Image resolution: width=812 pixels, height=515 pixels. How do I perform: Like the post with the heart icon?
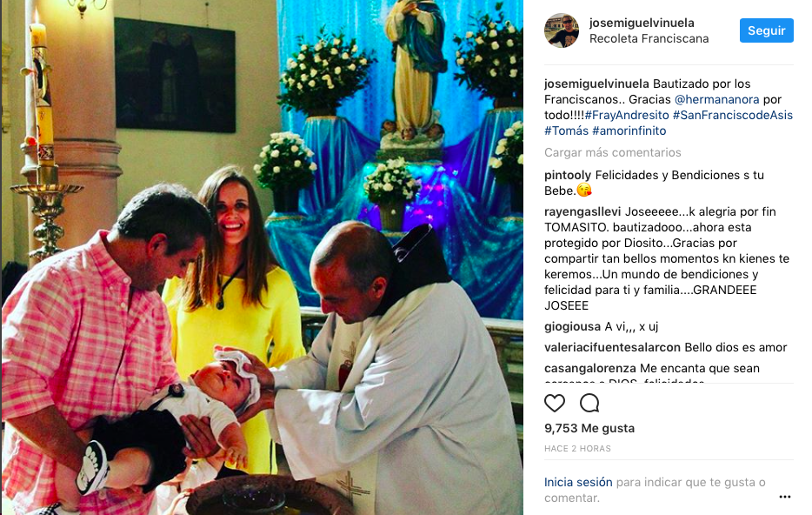click(554, 403)
